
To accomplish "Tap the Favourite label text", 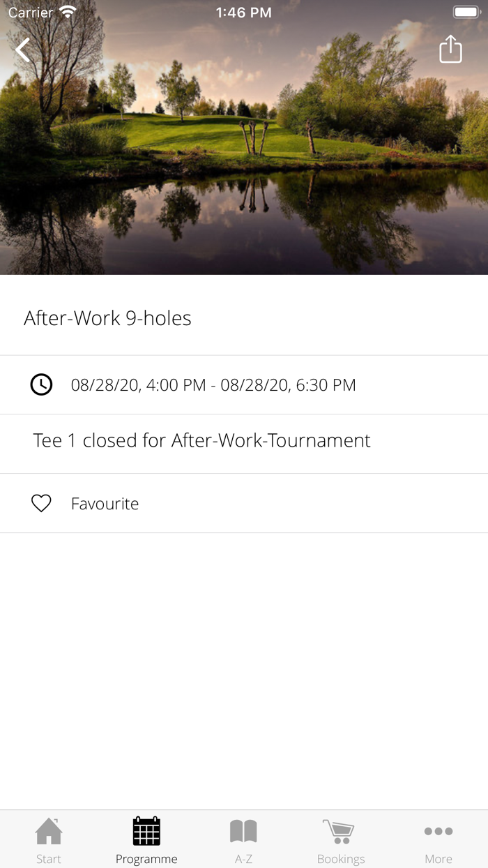I will pyautogui.click(x=105, y=504).
